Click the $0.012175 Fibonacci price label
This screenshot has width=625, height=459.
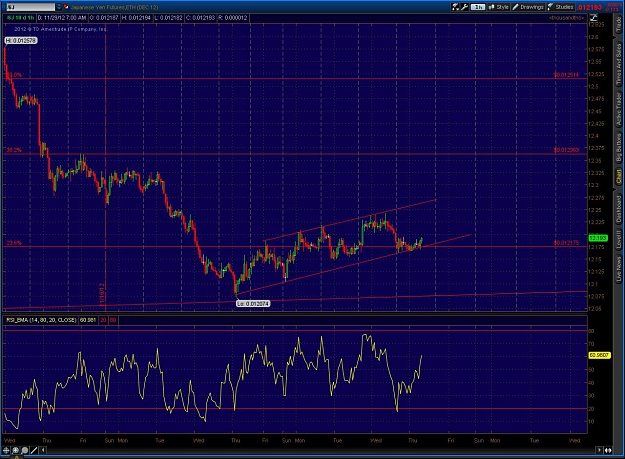click(566, 243)
